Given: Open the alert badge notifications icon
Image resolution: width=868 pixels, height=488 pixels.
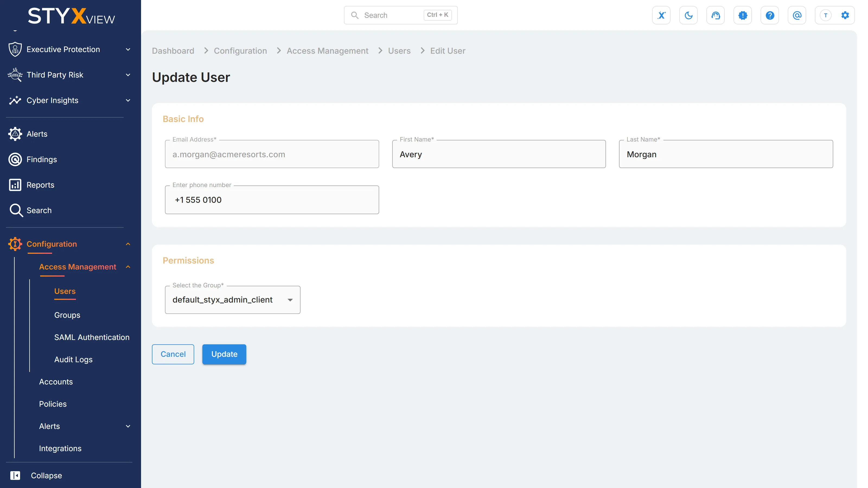Looking at the screenshot, I should click(743, 15).
